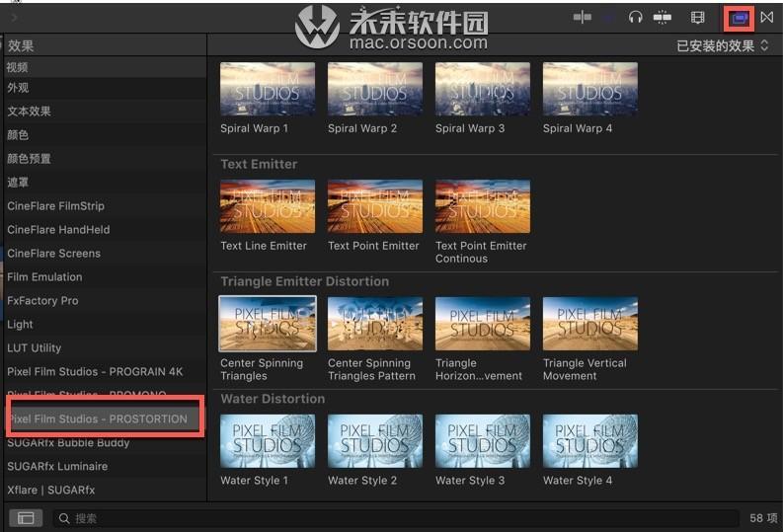Select the Spiral Warp 2 effect thumbnail
The width and height of the screenshot is (783, 532).
click(x=375, y=89)
